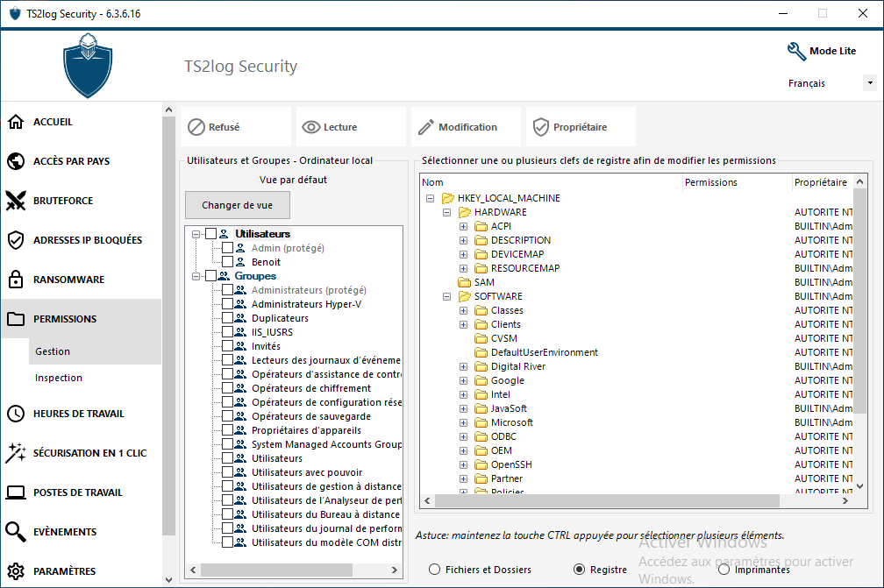Click the sidebar vertical scrollbar thumb
The width and height of the screenshot is (884, 588).
click(x=168, y=327)
